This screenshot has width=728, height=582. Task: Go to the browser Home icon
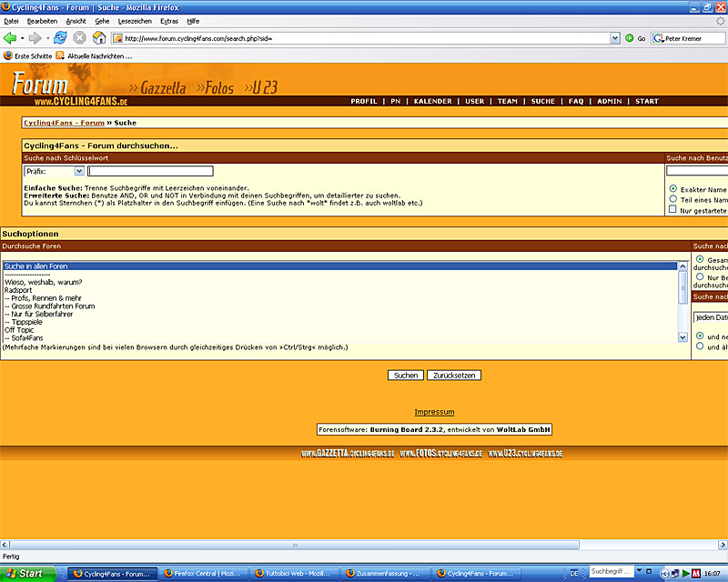(99, 38)
